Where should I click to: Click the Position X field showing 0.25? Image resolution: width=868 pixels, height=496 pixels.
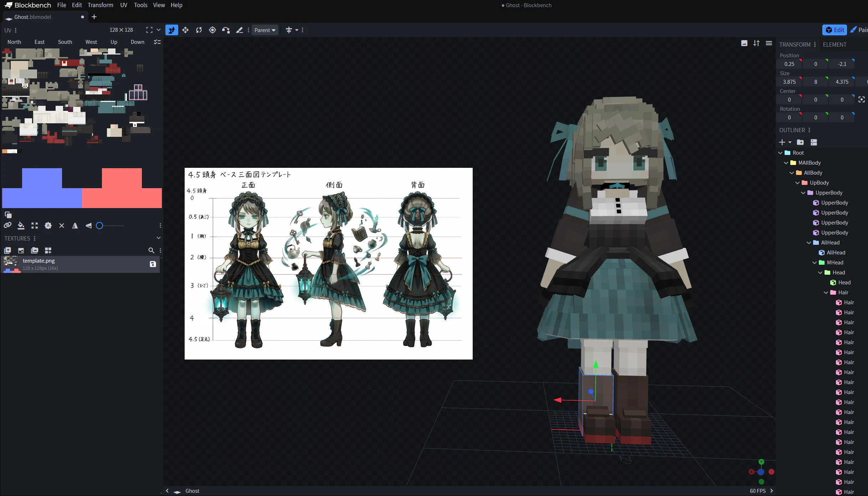[x=789, y=64]
